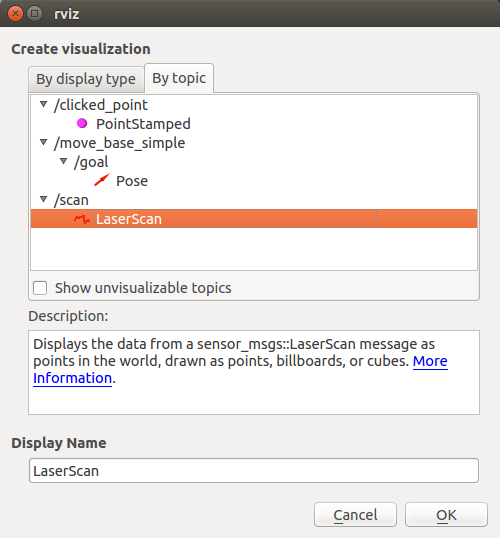Viewport: 500px width, 538px height.
Task: Click the /clicked_point topic label
Action: (x=101, y=105)
